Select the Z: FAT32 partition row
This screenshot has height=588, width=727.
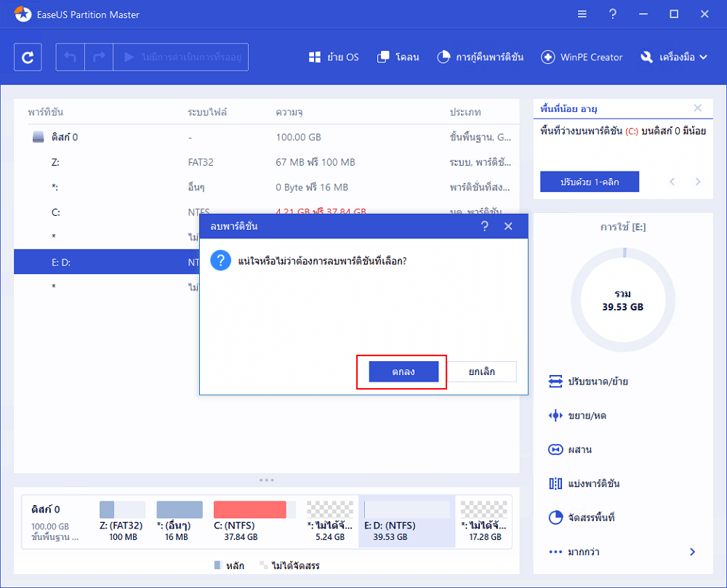[267, 162]
